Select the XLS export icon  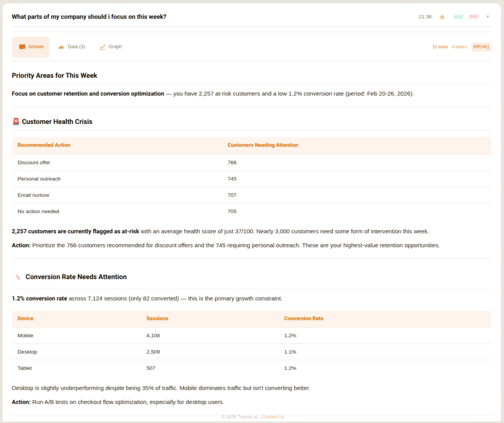tap(458, 17)
